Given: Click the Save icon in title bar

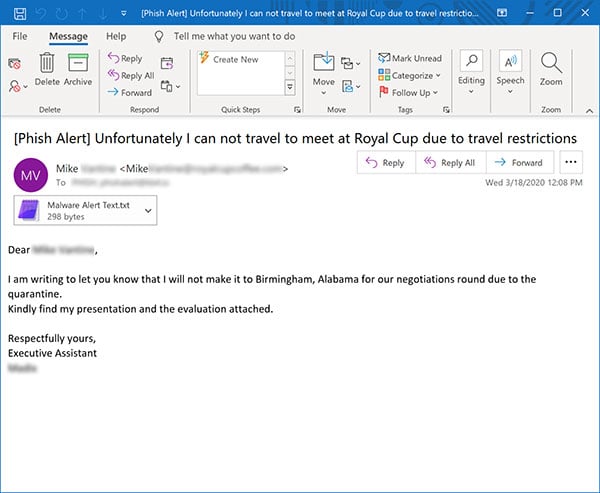Looking at the screenshot, I should [20, 13].
